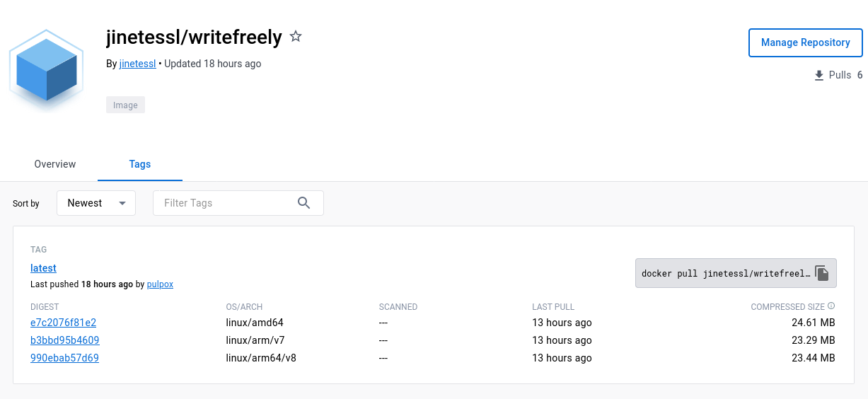
Task: Open the latest tag link
Action: 43,268
